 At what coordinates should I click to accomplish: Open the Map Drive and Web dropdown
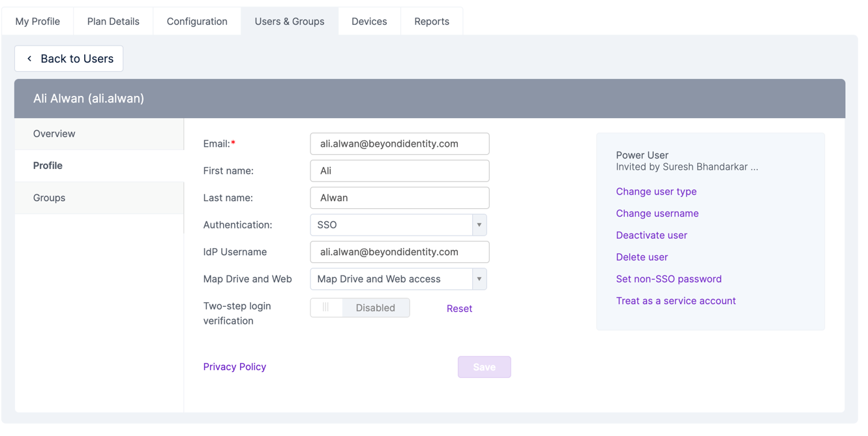[398, 279]
